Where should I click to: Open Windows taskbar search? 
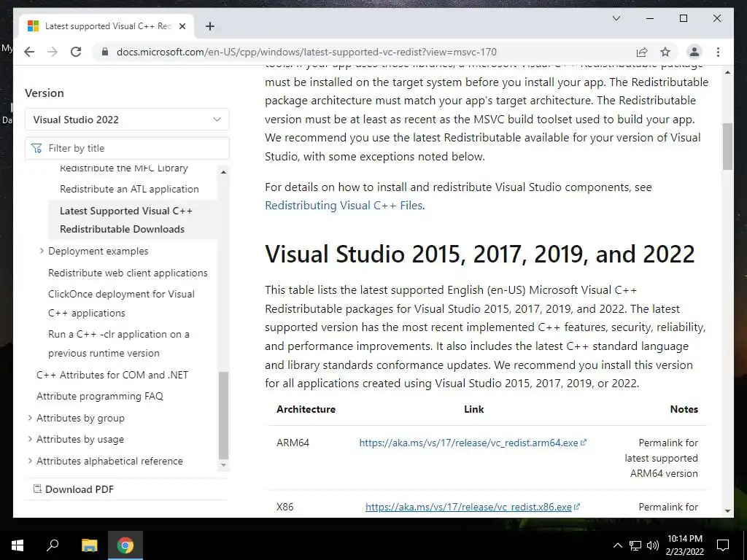(53, 545)
